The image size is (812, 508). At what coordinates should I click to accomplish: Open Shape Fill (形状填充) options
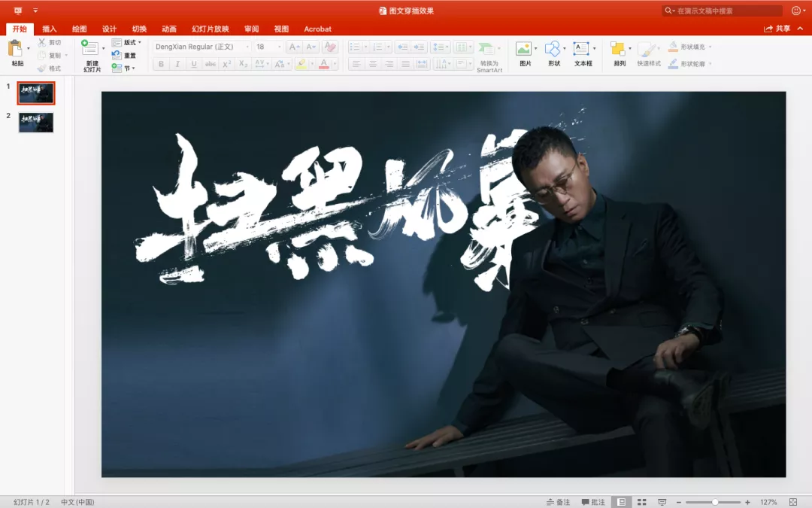coord(689,47)
